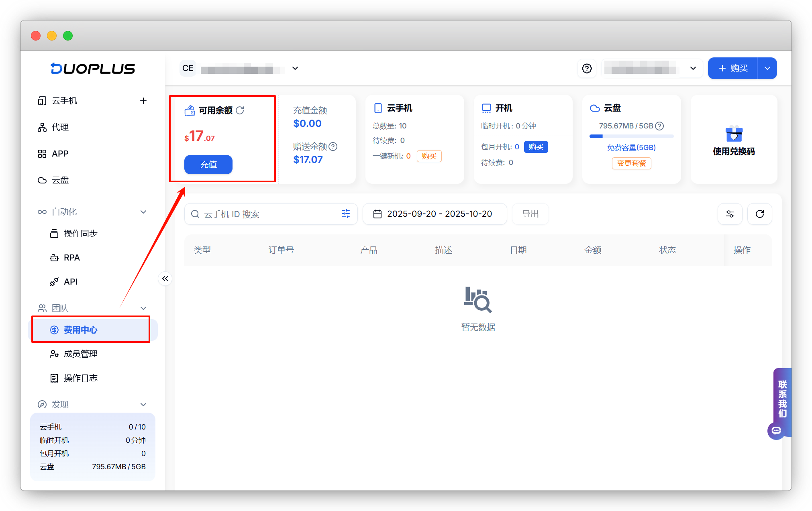Collapse the 团队 sidebar section
Screen dimensions: 812x511
[143, 308]
